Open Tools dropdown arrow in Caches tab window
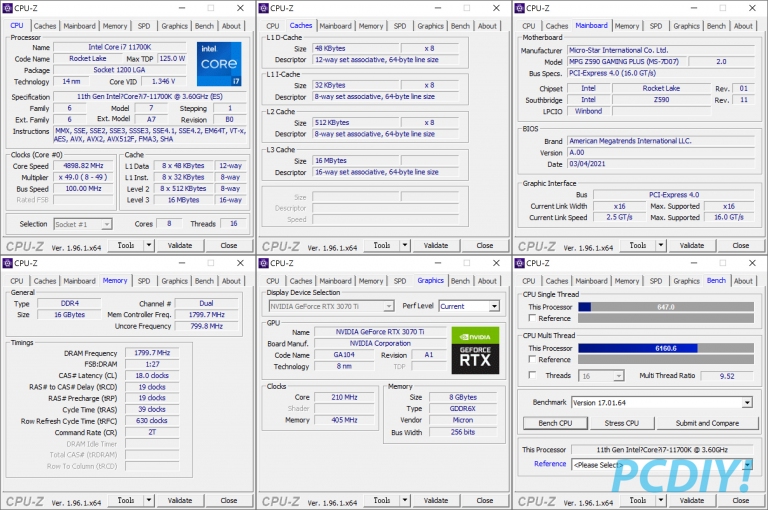Viewport: 768px width, 510px height. (x=405, y=245)
